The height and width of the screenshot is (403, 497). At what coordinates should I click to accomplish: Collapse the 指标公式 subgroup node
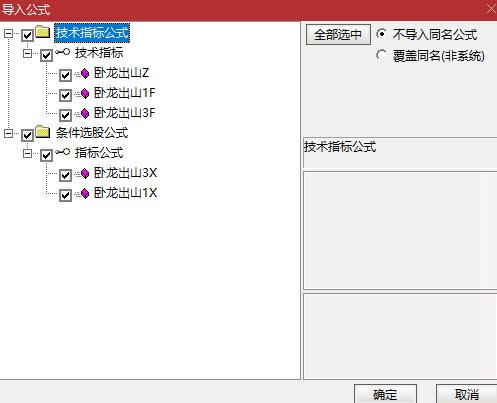27,153
